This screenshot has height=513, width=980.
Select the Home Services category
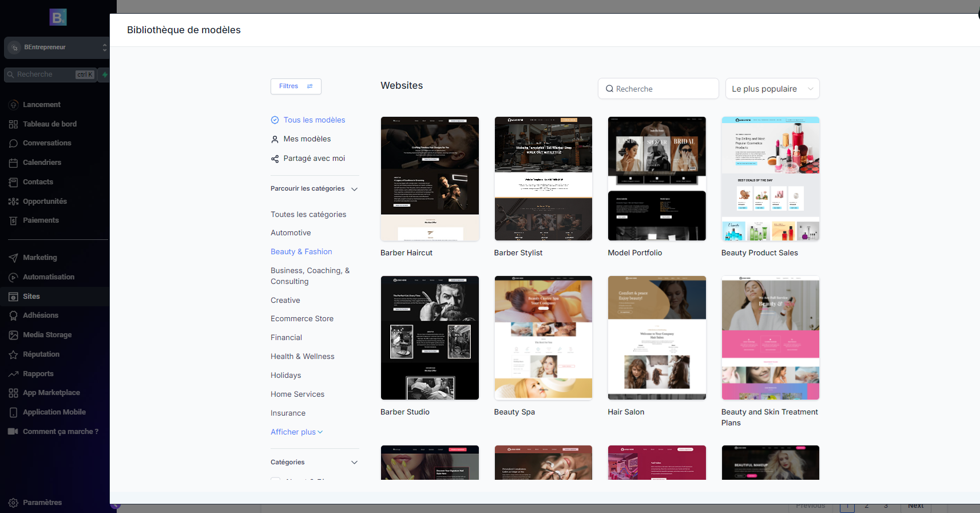[297, 394]
